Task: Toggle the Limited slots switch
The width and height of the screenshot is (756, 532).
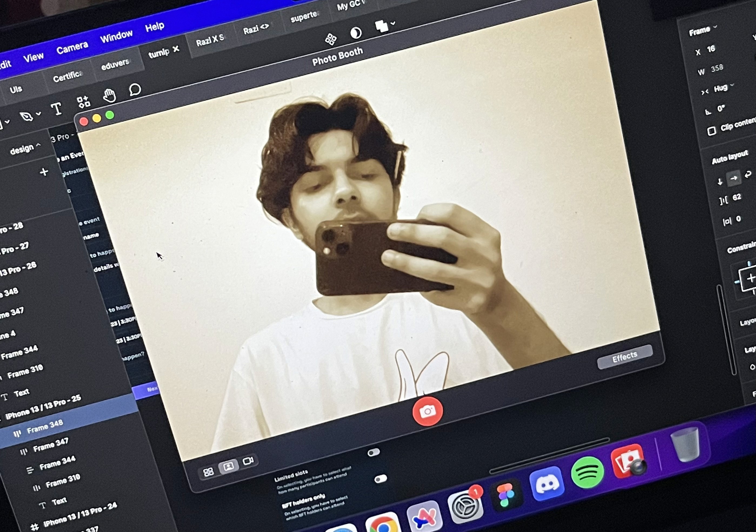Action: click(373, 453)
